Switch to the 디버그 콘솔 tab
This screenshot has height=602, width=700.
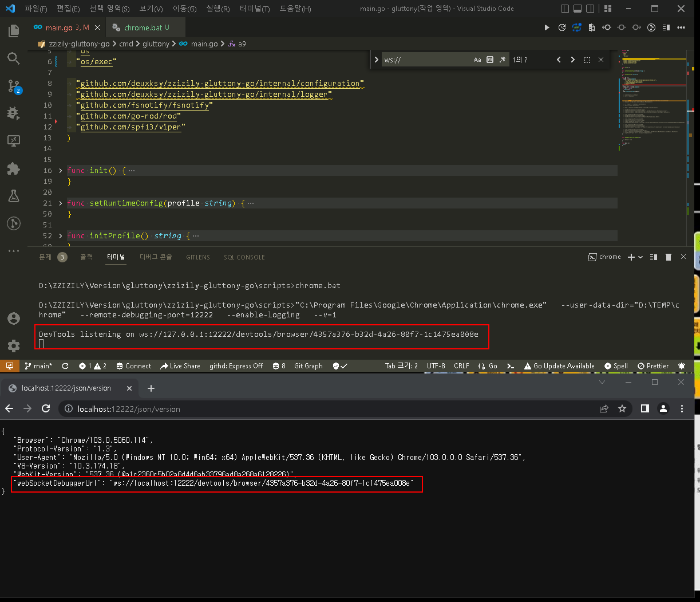point(156,257)
